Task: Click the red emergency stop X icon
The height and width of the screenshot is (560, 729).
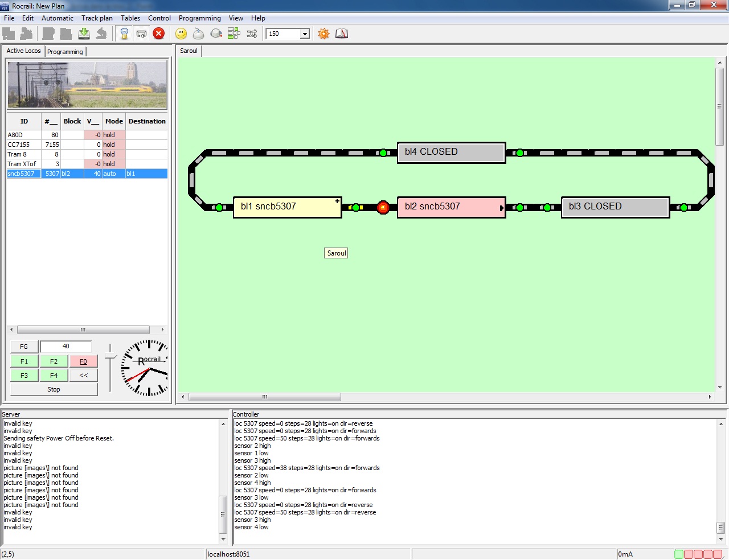Action: pos(159,34)
